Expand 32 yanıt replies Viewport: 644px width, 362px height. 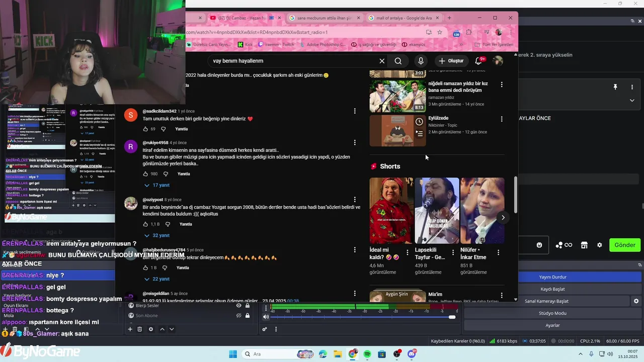pyautogui.click(x=157, y=235)
